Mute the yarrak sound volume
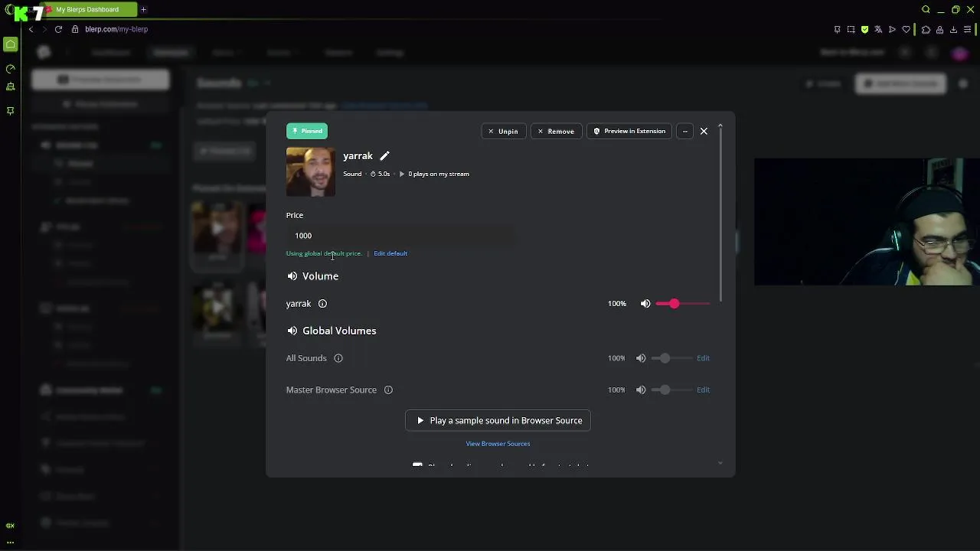The image size is (980, 551). 645,304
